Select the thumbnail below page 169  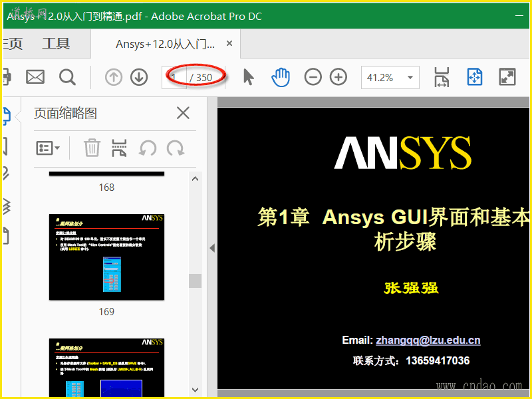[106, 368]
